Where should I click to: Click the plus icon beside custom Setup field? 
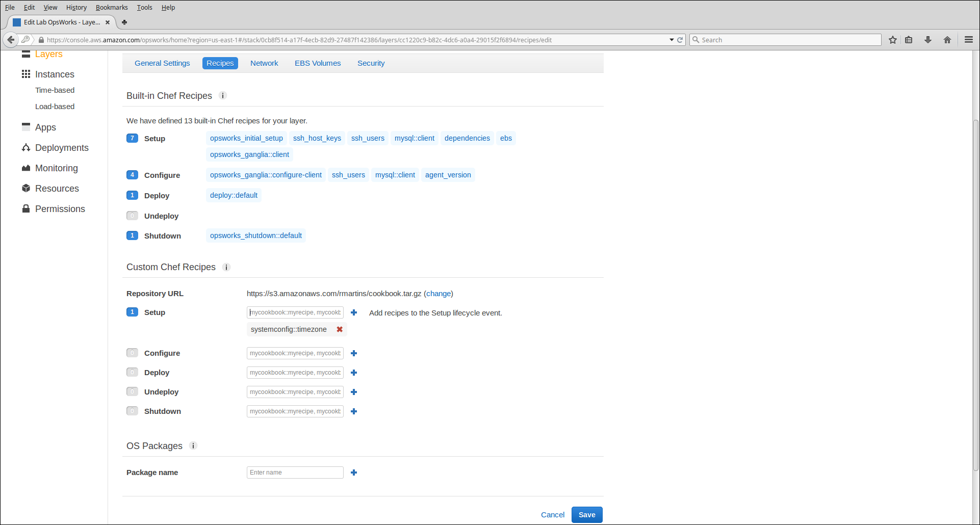click(354, 312)
